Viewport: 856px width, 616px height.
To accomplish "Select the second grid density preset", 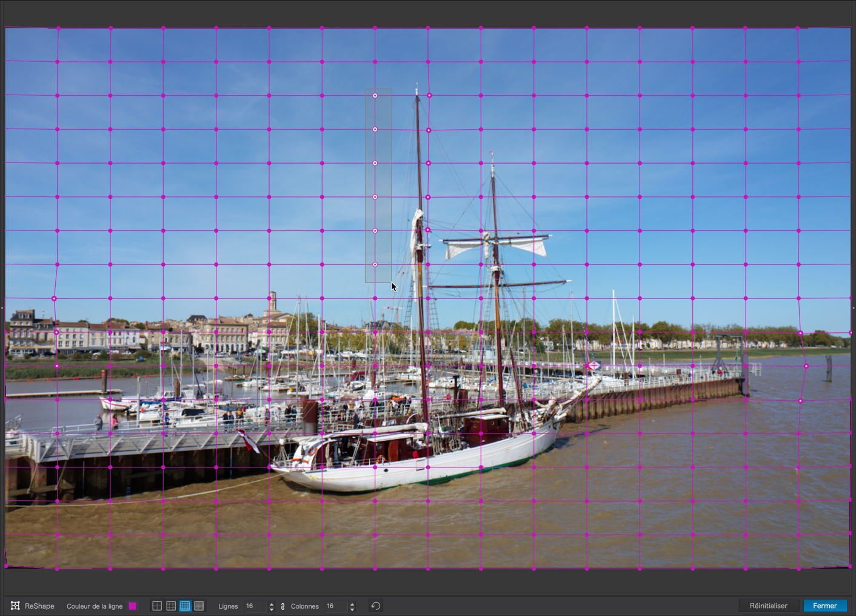I will click(x=171, y=606).
